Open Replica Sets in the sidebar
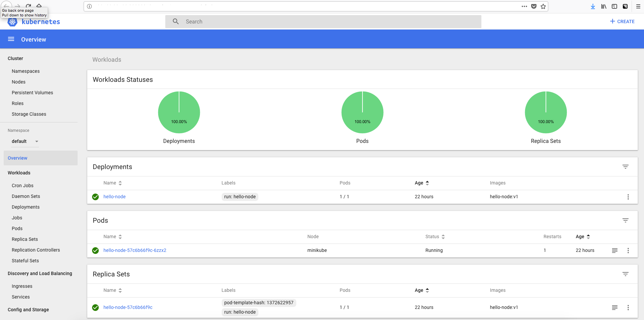This screenshot has width=644, height=320. click(x=25, y=239)
